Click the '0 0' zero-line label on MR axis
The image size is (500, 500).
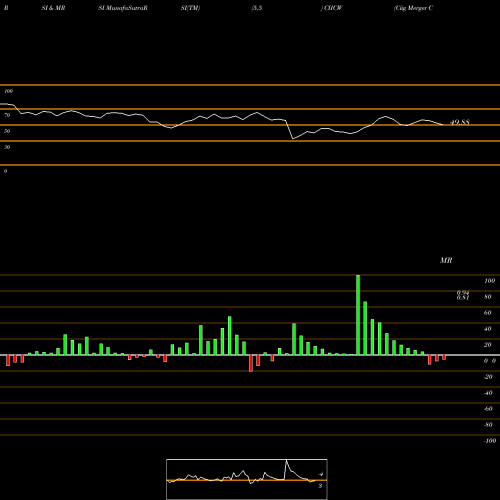[490, 361]
